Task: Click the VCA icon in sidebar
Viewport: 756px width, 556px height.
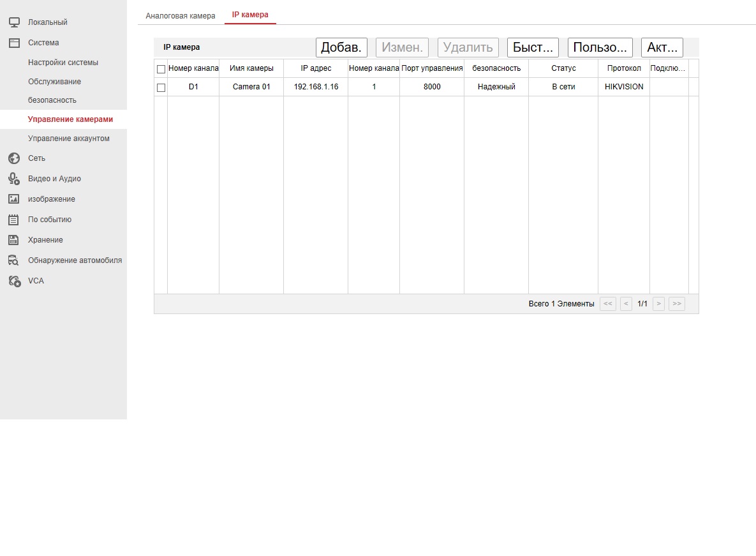Action: click(x=14, y=281)
